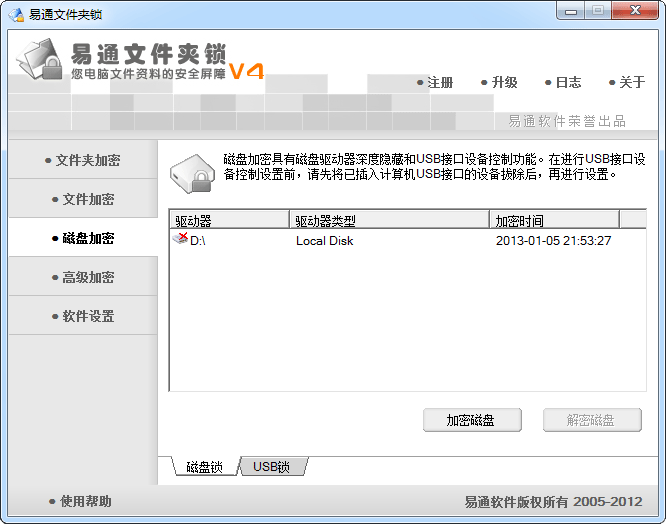The image size is (666, 524).
Task: Open the 文件夹加密 section
Action: [83, 160]
